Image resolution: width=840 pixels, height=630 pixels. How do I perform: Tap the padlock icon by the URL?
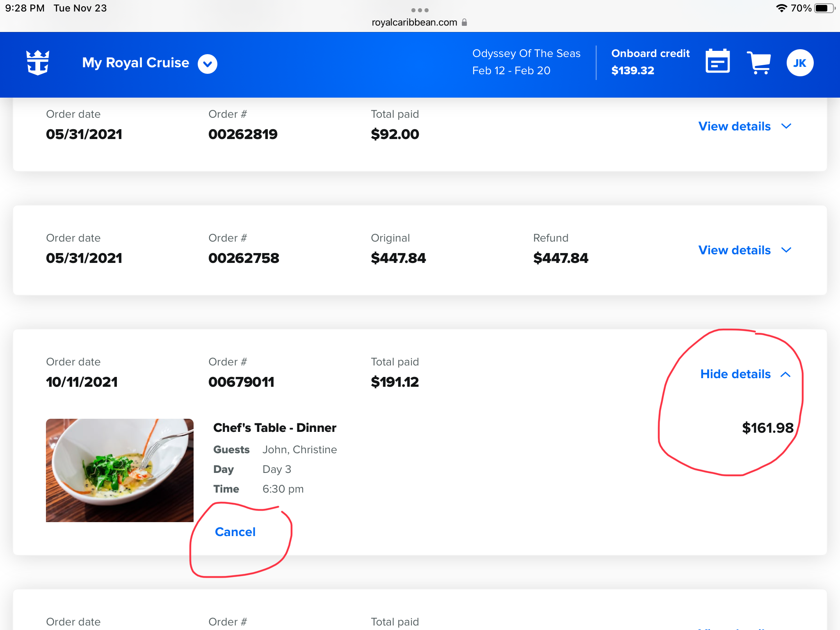(x=464, y=22)
